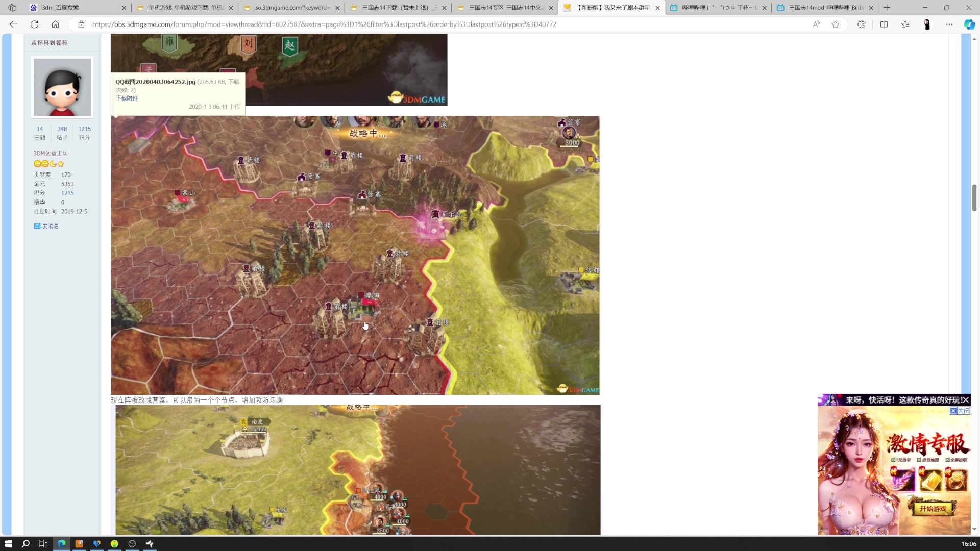The width and height of the screenshot is (980, 551).
Task: Close the active 新提醒 forum tab
Action: tap(657, 8)
